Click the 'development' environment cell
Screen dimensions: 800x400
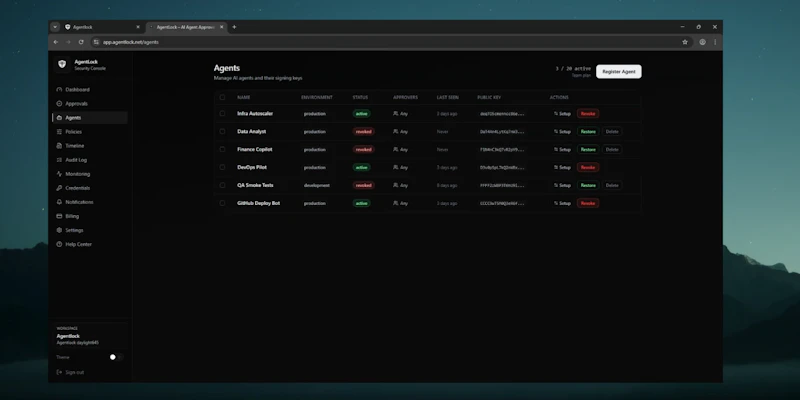[x=317, y=185]
